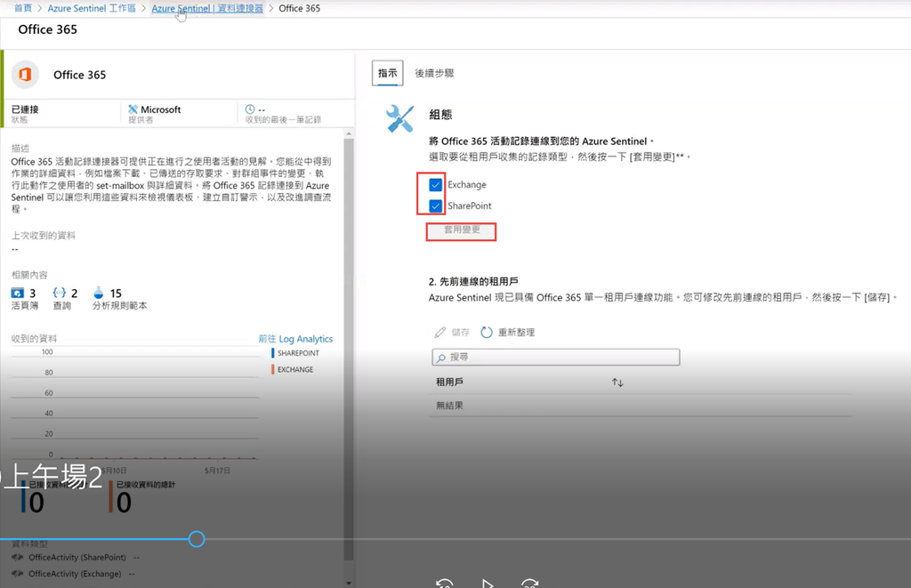Click the SHAREPOINT legend color marker

(x=272, y=353)
